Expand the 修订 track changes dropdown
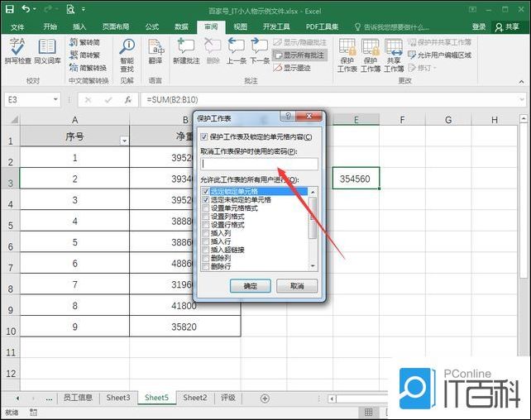The height and width of the screenshot is (420, 531). 436,68
